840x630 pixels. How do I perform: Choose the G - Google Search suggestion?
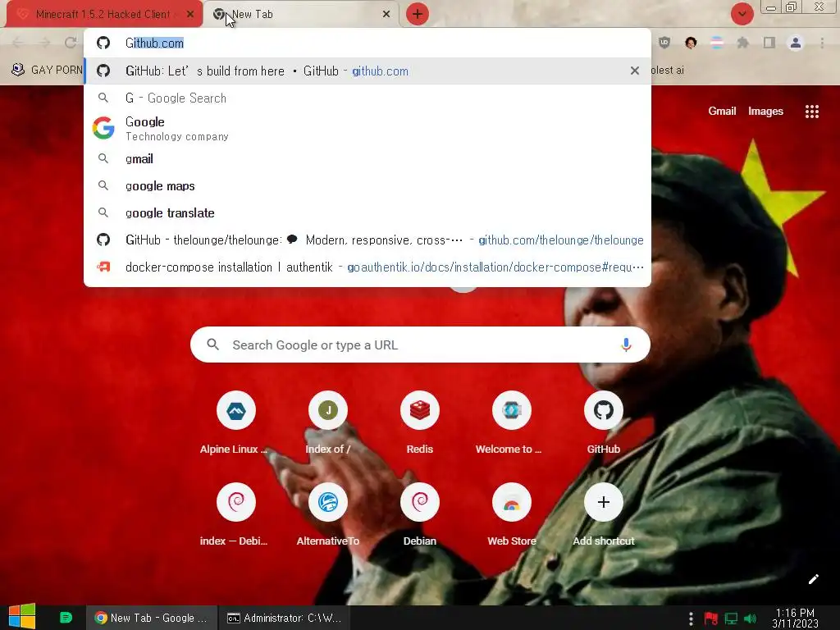(x=367, y=98)
